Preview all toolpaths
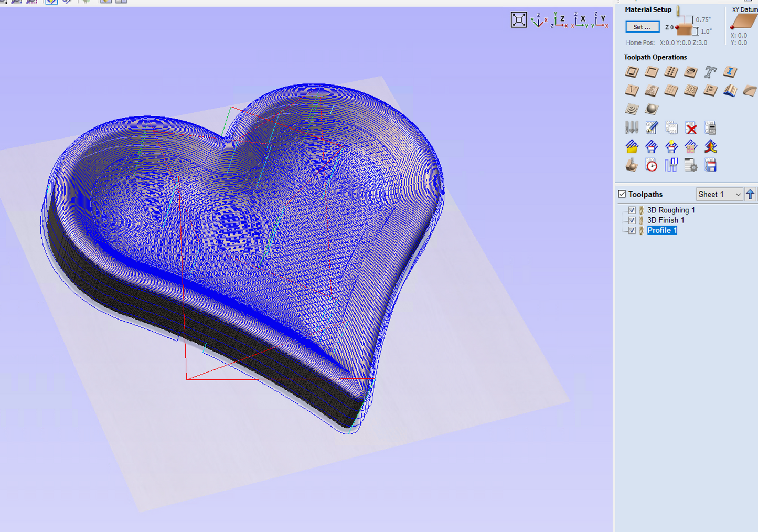The width and height of the screenshot is (758, 532). pos(632,165)
